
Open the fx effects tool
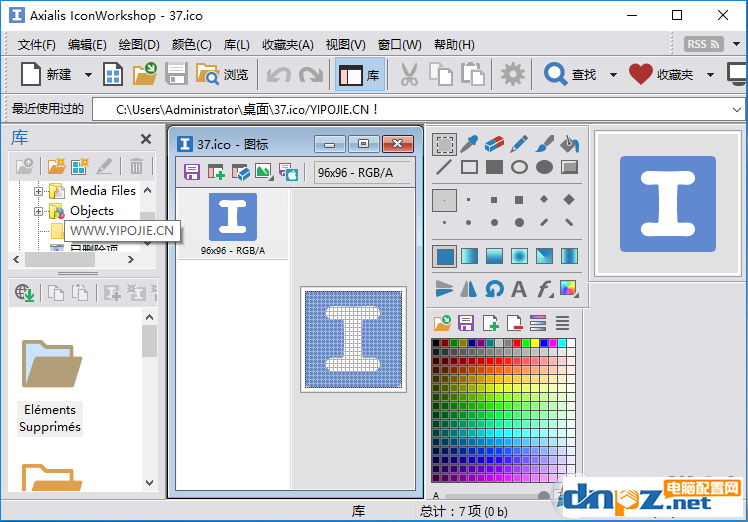pyautogui.click(x=544, y=289)
